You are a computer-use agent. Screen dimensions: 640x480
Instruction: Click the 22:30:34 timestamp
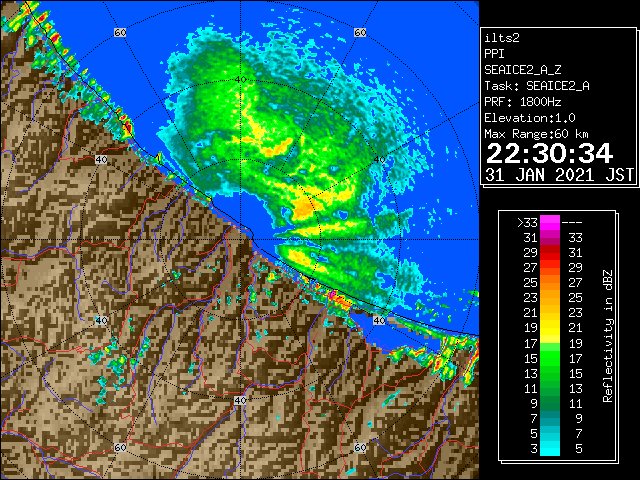tap(549, 154)
